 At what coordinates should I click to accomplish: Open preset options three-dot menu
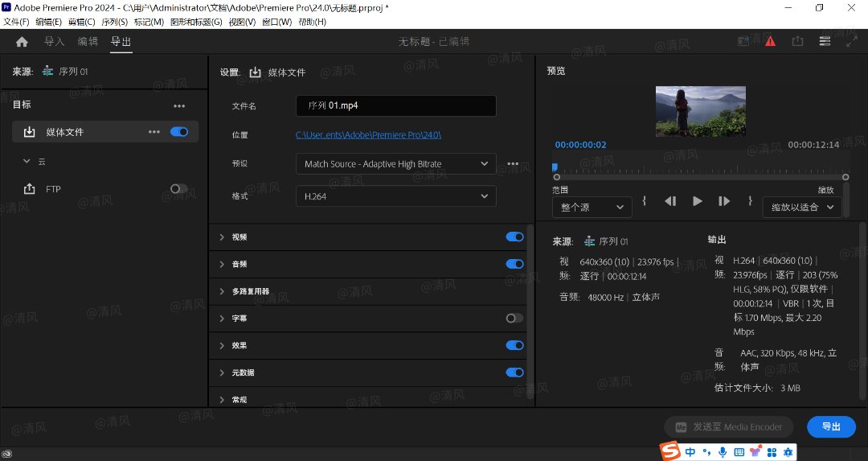(x=512, y=164)
